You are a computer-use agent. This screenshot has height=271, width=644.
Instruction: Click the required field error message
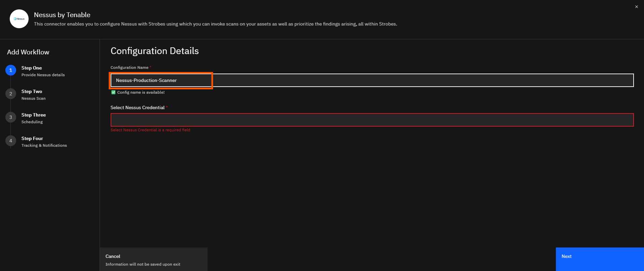(x=150, y=130)
